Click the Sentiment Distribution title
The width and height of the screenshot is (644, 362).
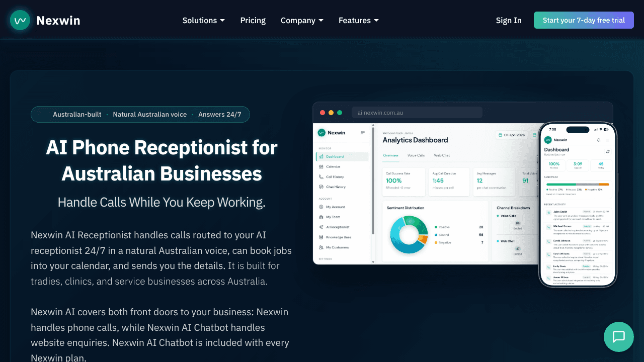tap(406, 208)
